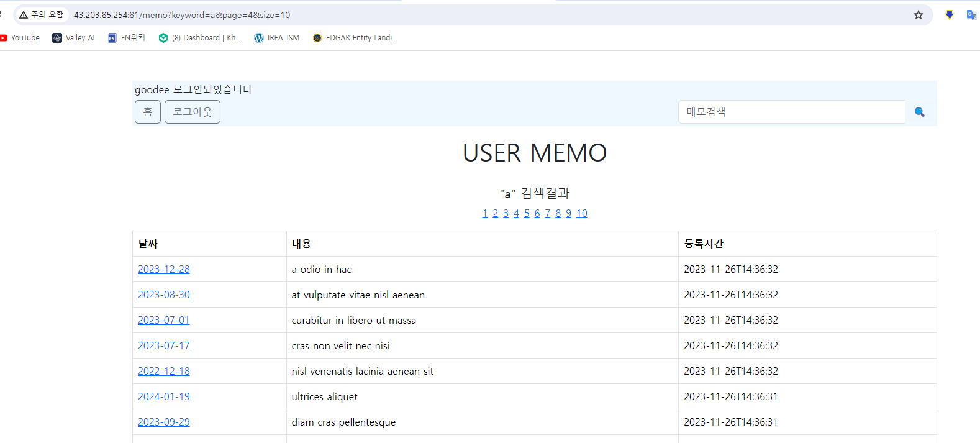The height and width of the screenshot is (443, 980).
Task: Bookmark this page with the star icon
Action: 919,15
